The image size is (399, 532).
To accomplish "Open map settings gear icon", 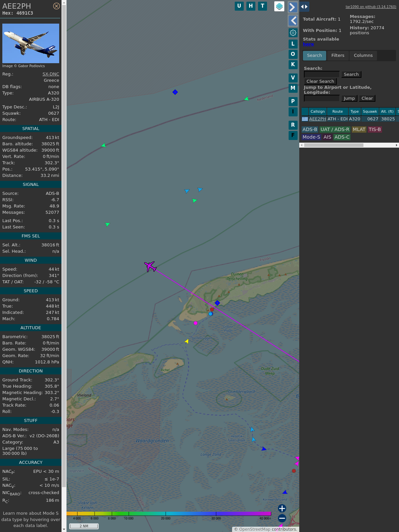I will [293, 33].
